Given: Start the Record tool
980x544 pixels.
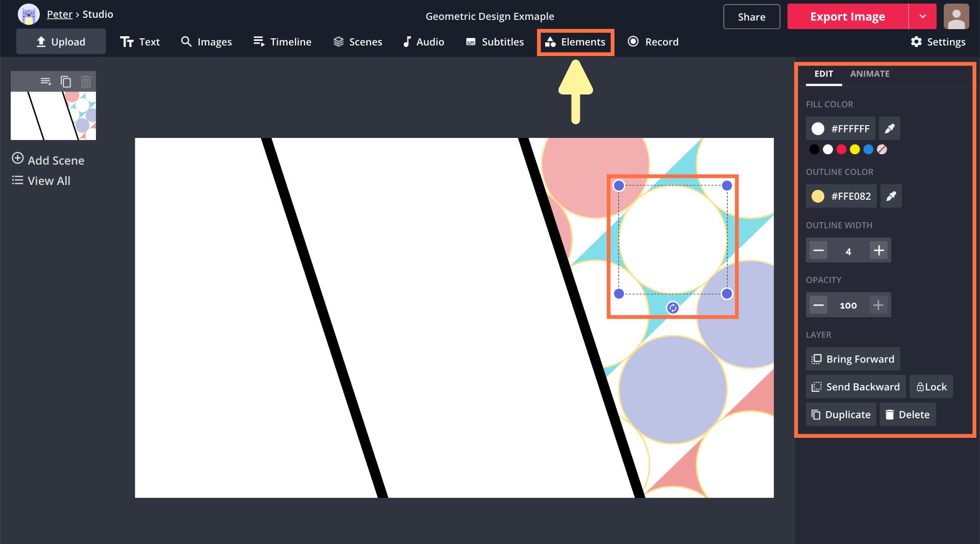Looking at the screenshot, I should 653,42.
